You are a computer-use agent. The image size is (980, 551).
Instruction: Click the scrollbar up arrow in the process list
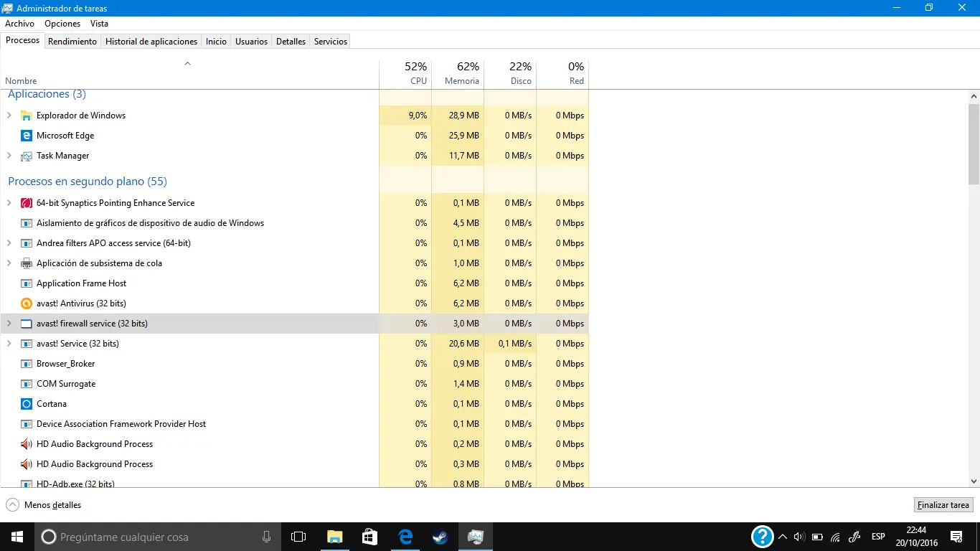(x=974, y=96)
